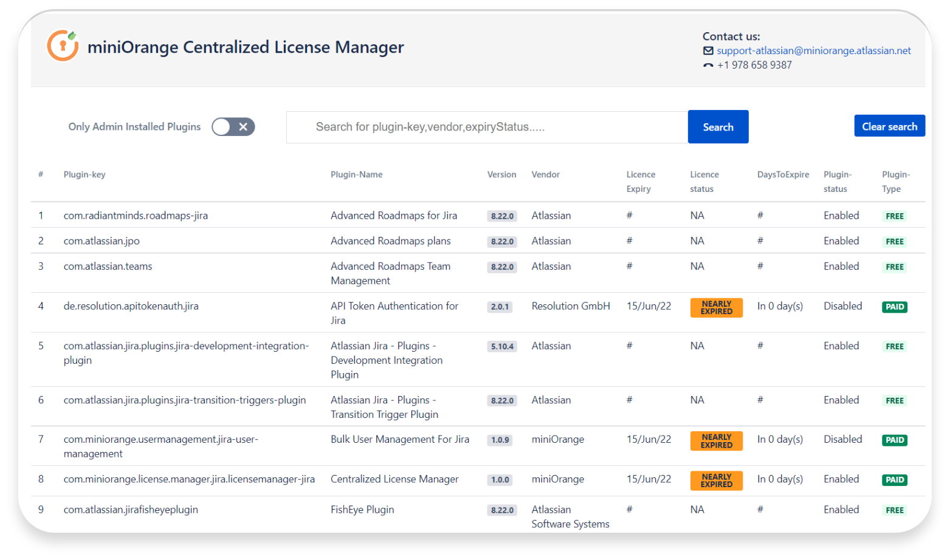Click the Licence status column header

[x=704, y=182]
